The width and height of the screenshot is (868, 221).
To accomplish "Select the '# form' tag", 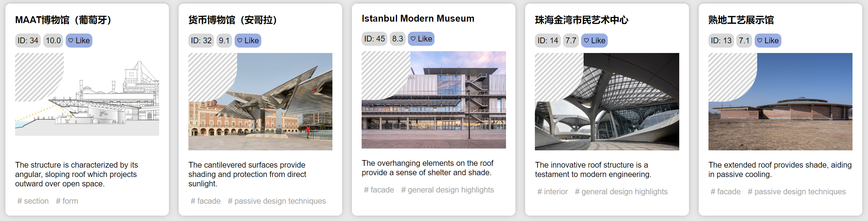I will coord(67,201).
